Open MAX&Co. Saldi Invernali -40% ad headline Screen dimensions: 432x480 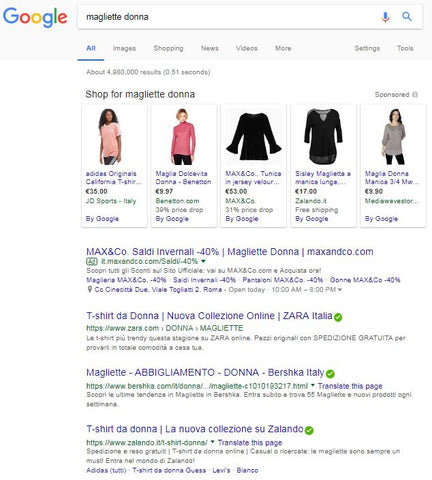(x=230, y=252)
